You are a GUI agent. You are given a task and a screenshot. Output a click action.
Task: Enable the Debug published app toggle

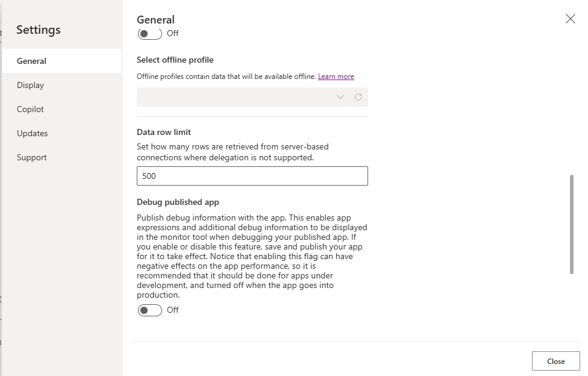[x=149, y=310]
